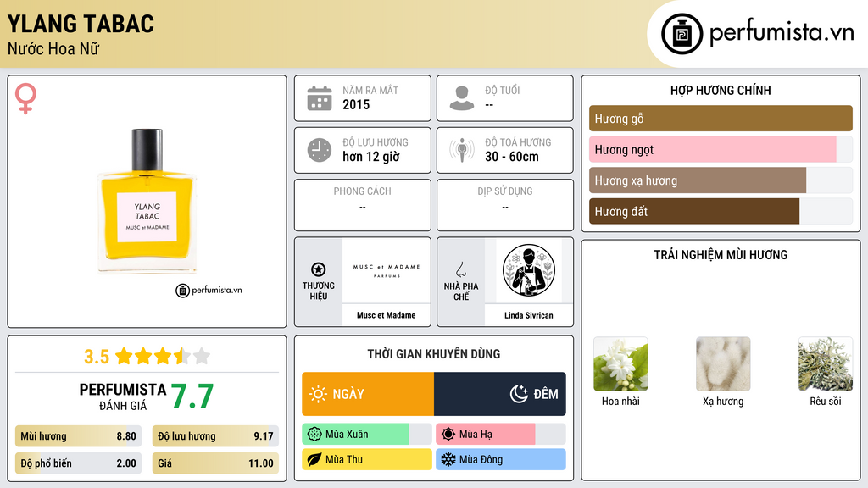Click the green 7.7 Perfumista score
Viewport: 868px width, 488px height.
click(192, 396)
